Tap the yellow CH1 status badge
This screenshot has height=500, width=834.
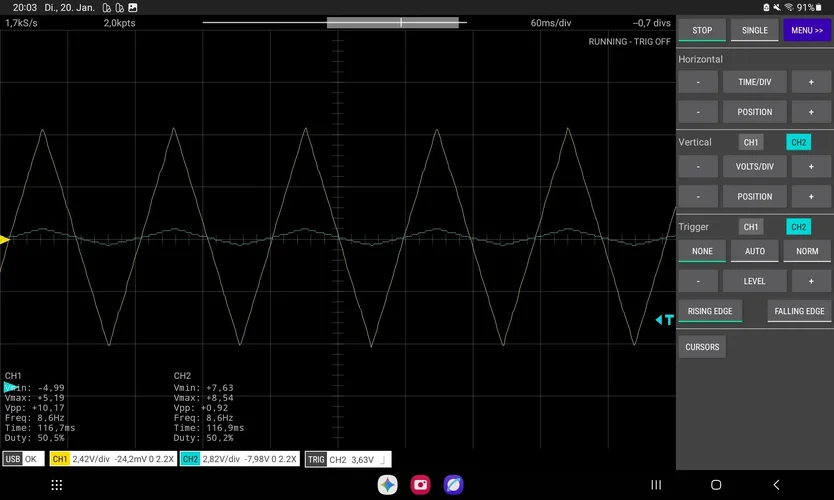coord(60,459)
